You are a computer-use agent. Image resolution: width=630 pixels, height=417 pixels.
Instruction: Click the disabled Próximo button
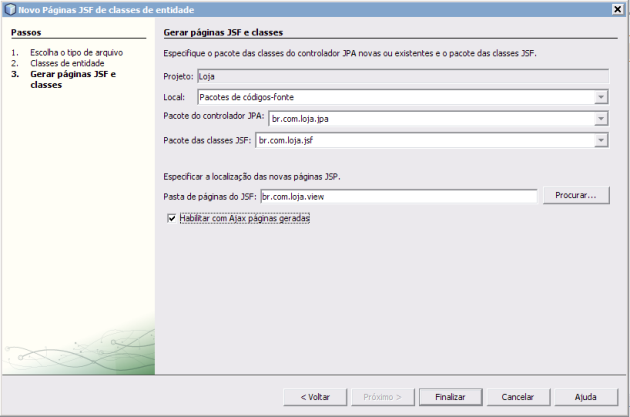[382, 397]
